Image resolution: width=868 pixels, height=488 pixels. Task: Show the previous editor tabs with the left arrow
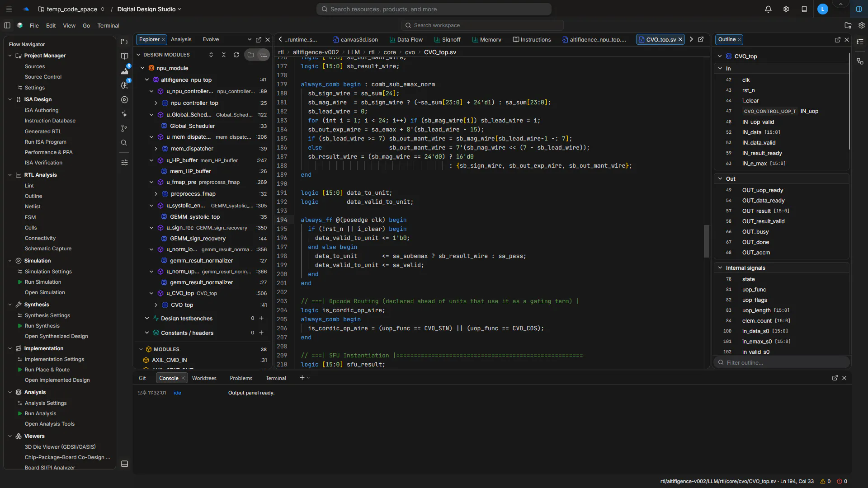point(280,39)
